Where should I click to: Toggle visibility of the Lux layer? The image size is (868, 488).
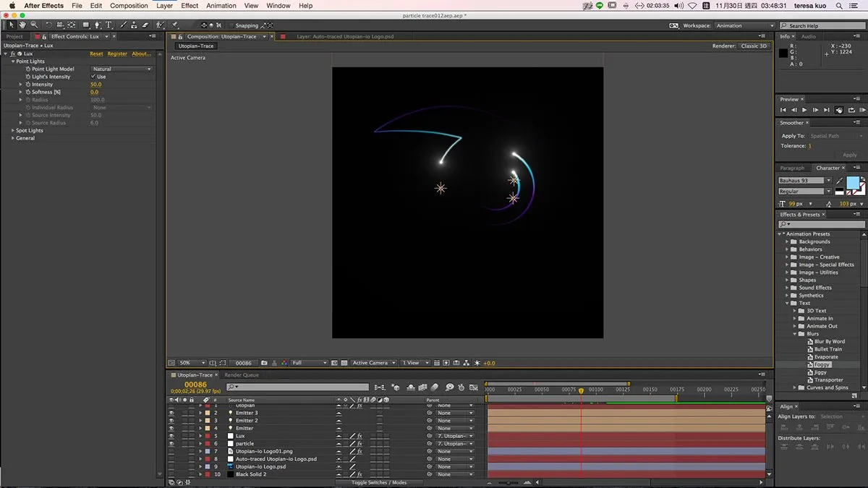[171, 436]
